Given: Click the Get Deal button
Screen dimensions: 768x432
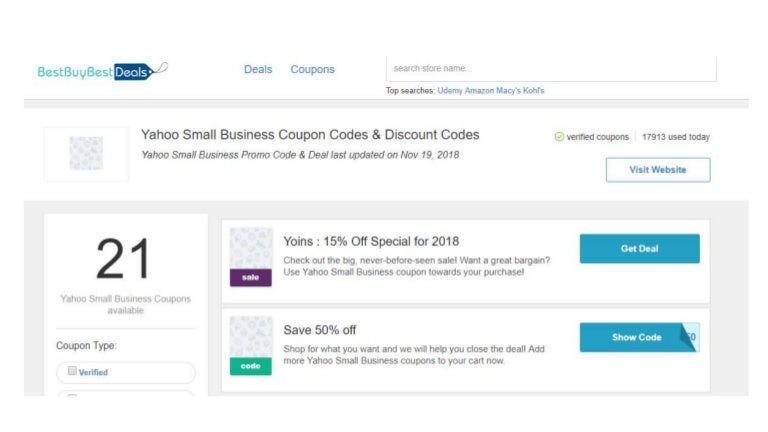Looking at the screenshot, I should pos(640,249).
